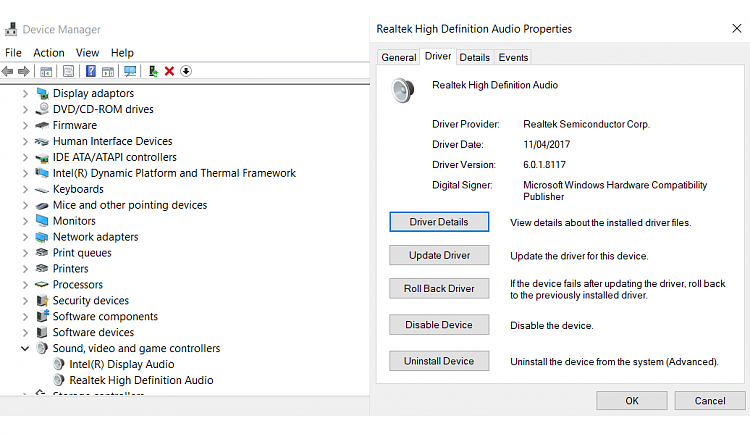Viewport: 750px width, 434px height.
Task: Click the Device Manager title bar icon
Action: (11, 29)
